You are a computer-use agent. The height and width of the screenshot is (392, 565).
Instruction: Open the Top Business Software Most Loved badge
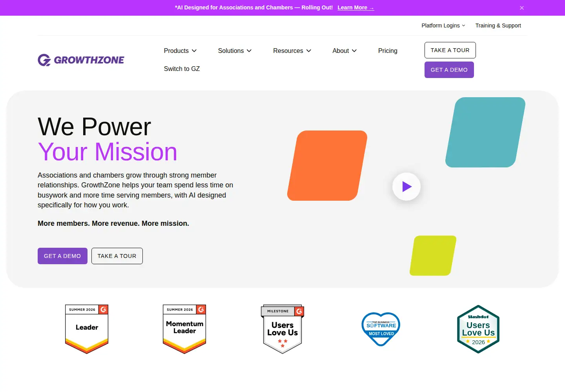381,329
